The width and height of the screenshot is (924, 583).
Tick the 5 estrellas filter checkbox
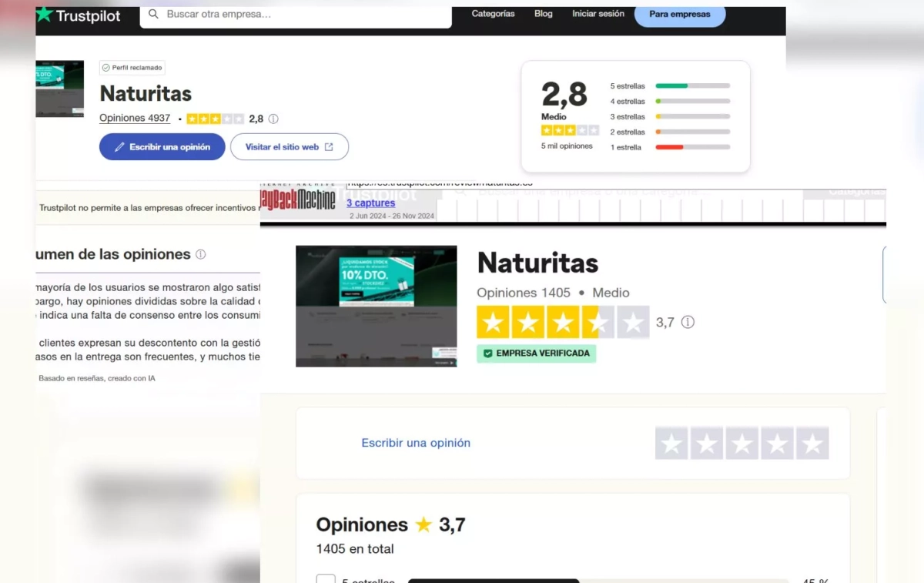point(326,579)
